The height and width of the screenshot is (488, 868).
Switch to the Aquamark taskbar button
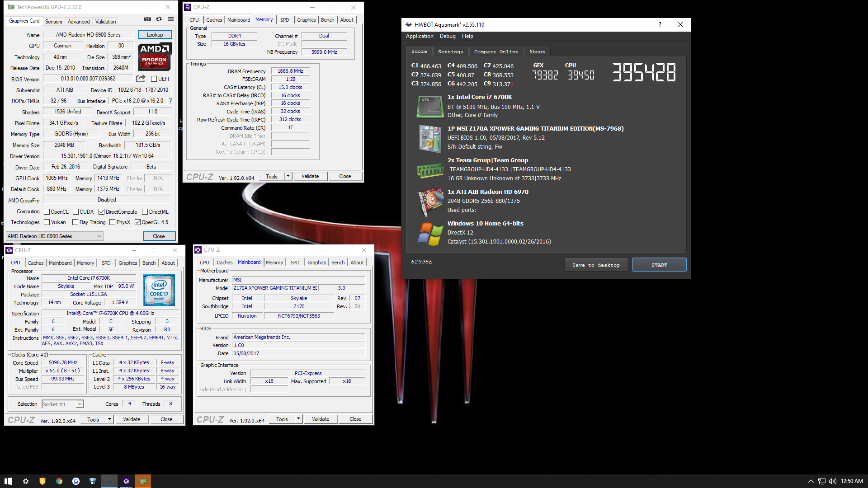[x=109, y=481]
